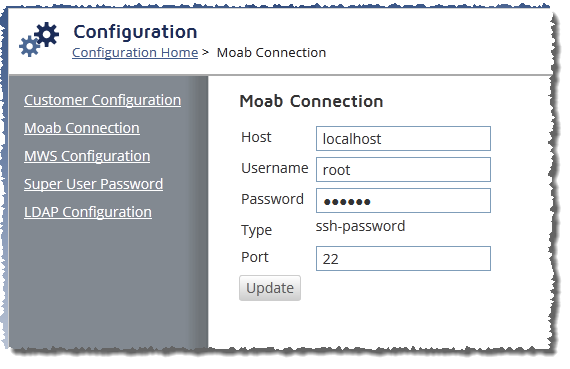Click the Configuration page title
This screenshot has width=570, height=369.
(135, 32)
